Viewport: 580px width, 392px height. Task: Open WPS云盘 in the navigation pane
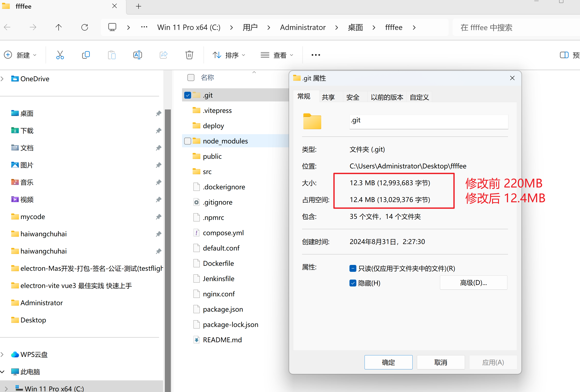(29, 355)
